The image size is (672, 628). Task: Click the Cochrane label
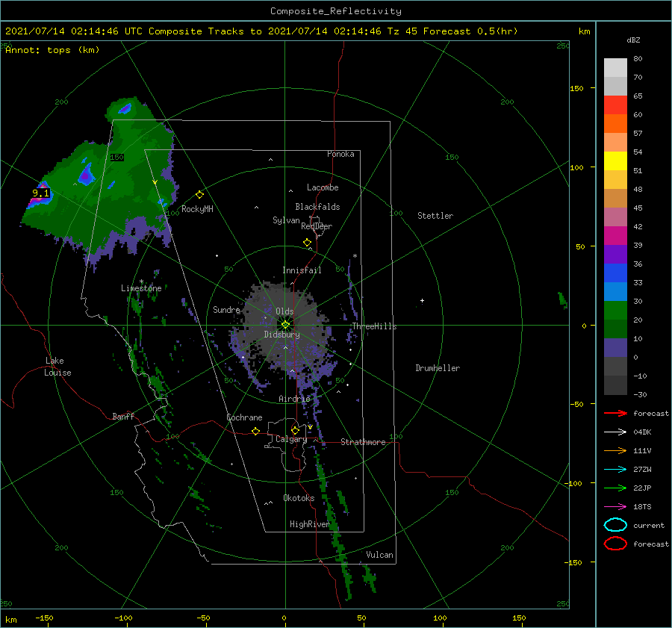point(244,417)
